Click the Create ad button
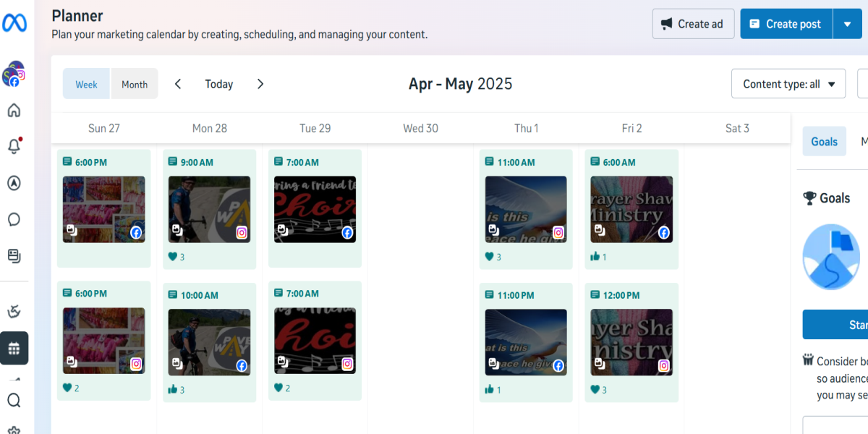868x434 pixels. click(693, 24)
